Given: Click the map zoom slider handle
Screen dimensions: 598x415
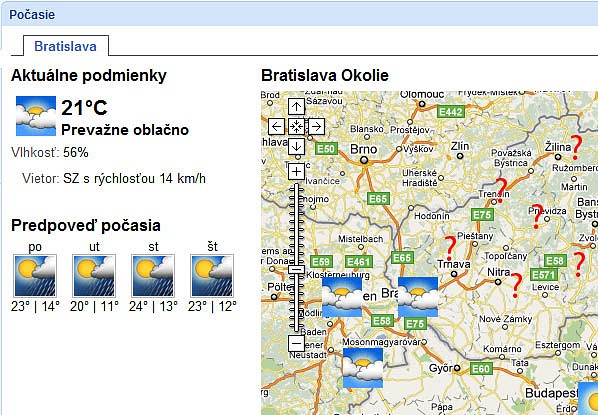Looking at the screenshot, I should (296, 270).
